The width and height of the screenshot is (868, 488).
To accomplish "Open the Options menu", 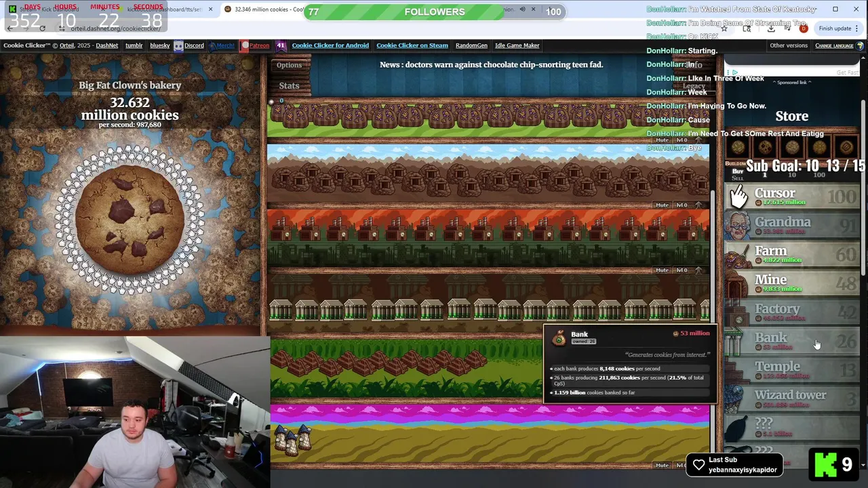I will [289, 65].
